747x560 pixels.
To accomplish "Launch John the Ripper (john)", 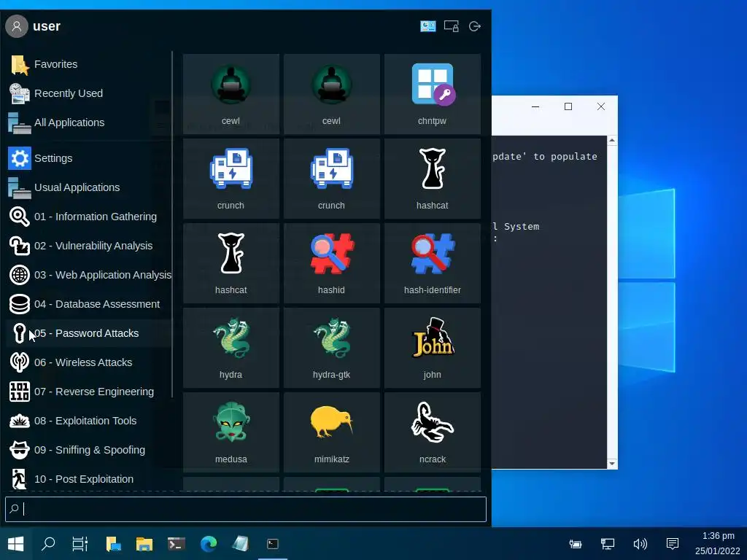I will 432,348.
